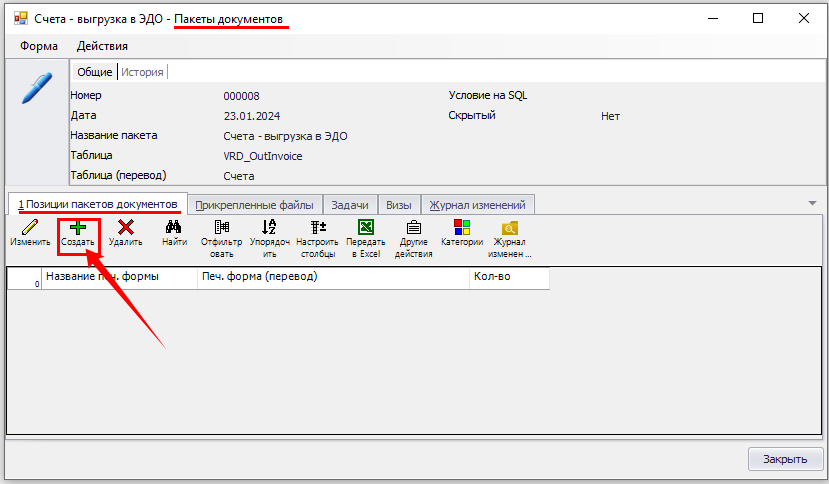Click the Закрыть button
The image size is (829, 484).
point(785,459)
